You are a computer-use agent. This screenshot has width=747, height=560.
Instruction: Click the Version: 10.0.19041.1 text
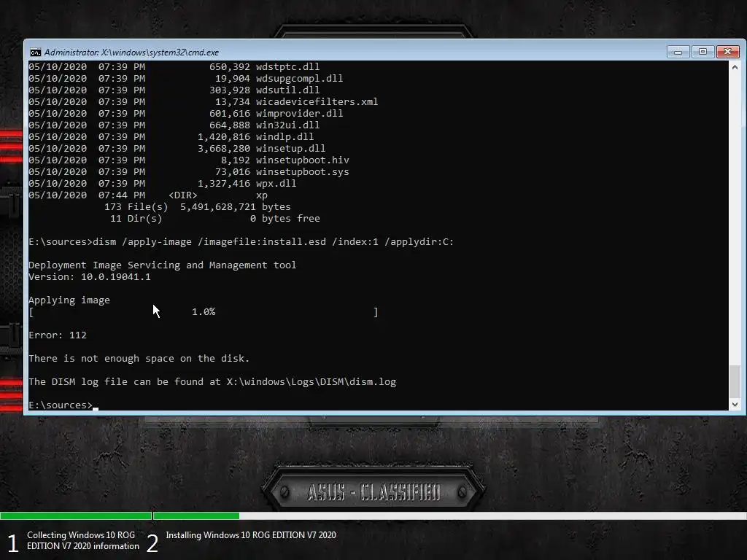(90, 276)
